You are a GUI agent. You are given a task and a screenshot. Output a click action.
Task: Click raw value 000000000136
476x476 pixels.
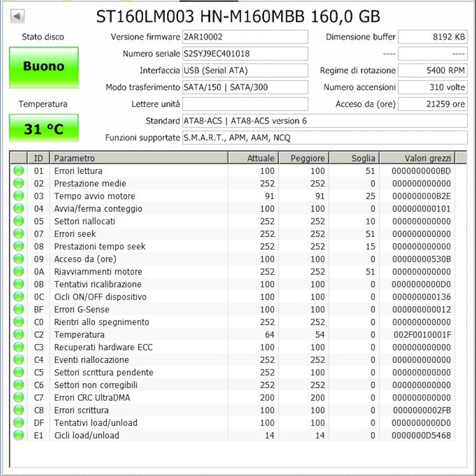[422, 297]
